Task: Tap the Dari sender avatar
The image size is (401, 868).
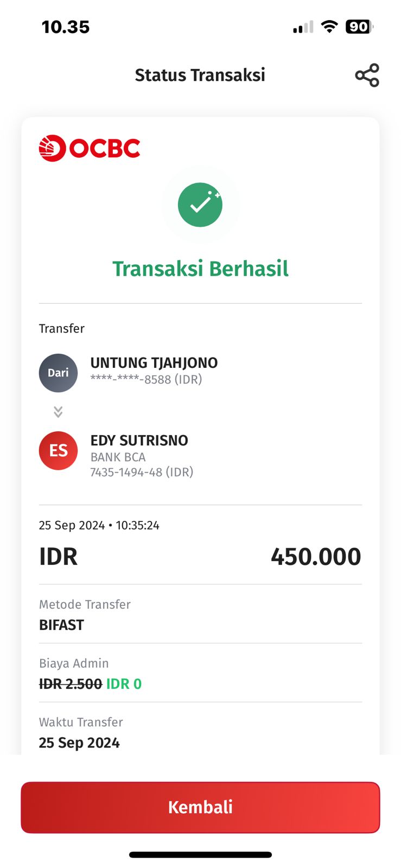Action: click(x=58, y=373)
